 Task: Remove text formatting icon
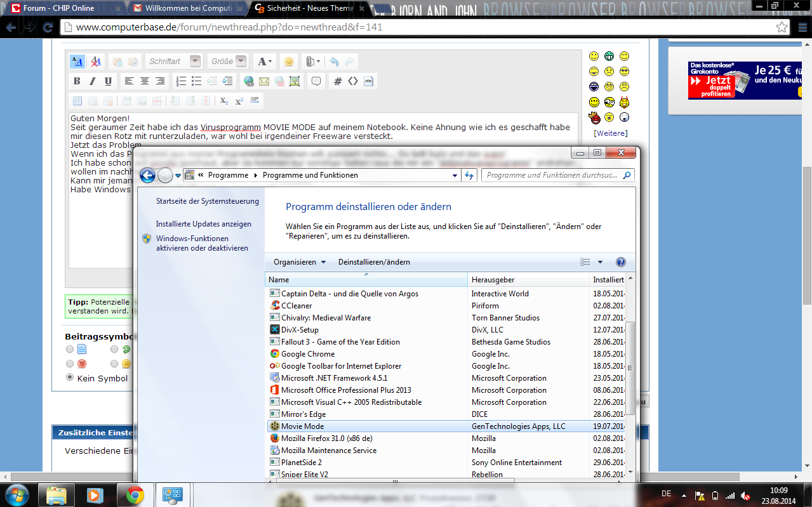96,62
